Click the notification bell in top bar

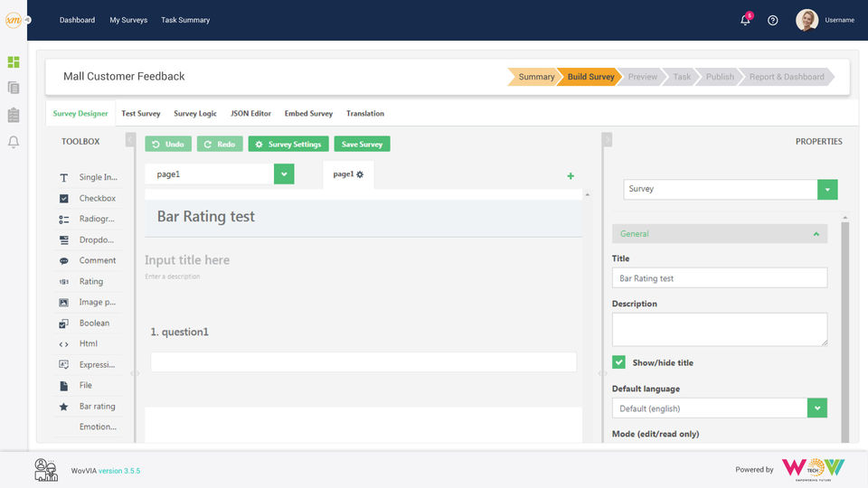click(745, 20)
